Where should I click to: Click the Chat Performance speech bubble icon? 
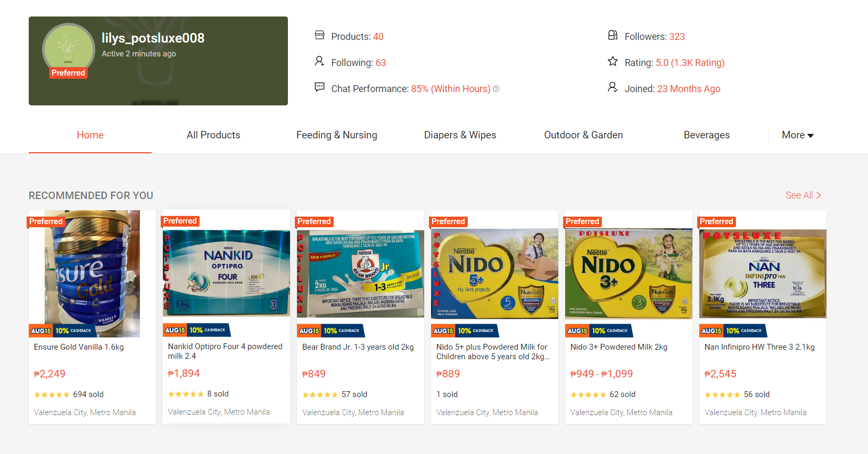pyautogui.click(x=319, y=87)
